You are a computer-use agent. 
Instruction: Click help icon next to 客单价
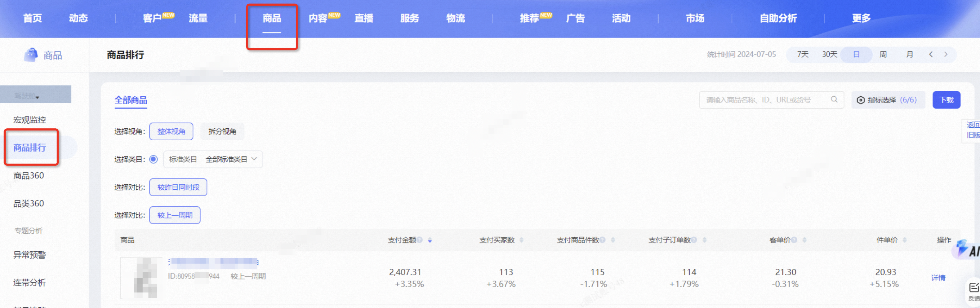(794, 239)
